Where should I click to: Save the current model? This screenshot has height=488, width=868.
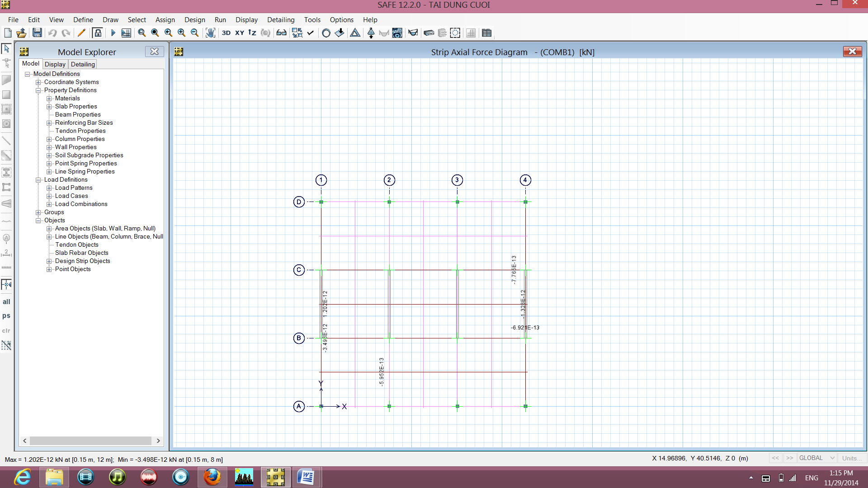(37, 33)
